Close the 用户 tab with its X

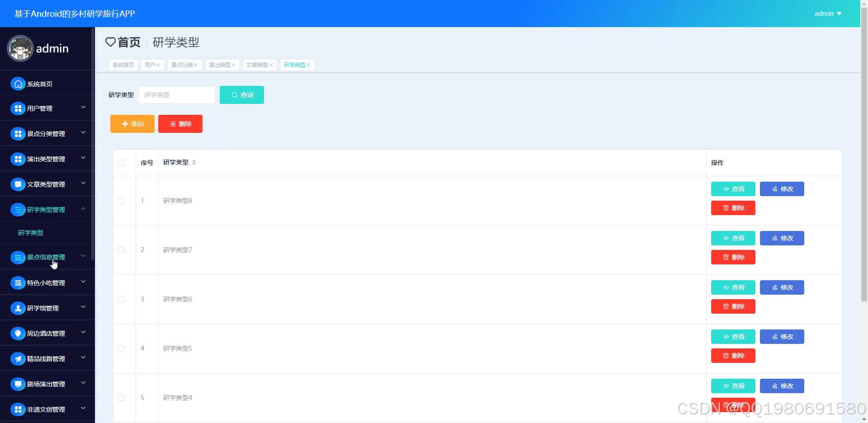(x=158, y=65)
